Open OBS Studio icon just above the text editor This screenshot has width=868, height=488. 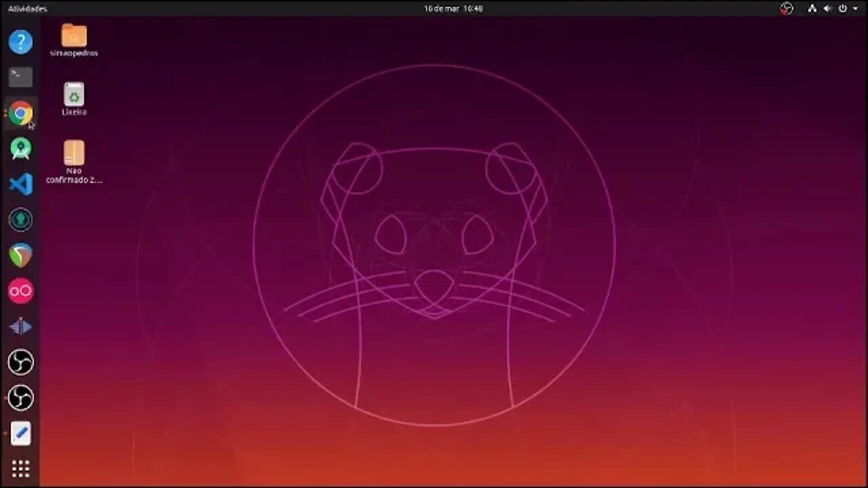[20, 398]
